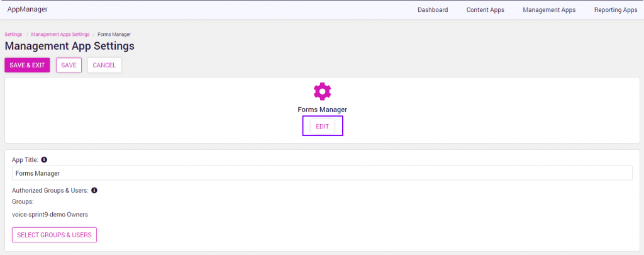
Task: Click the Authorized Groups & Users info icon
Action: pos(94,190)
